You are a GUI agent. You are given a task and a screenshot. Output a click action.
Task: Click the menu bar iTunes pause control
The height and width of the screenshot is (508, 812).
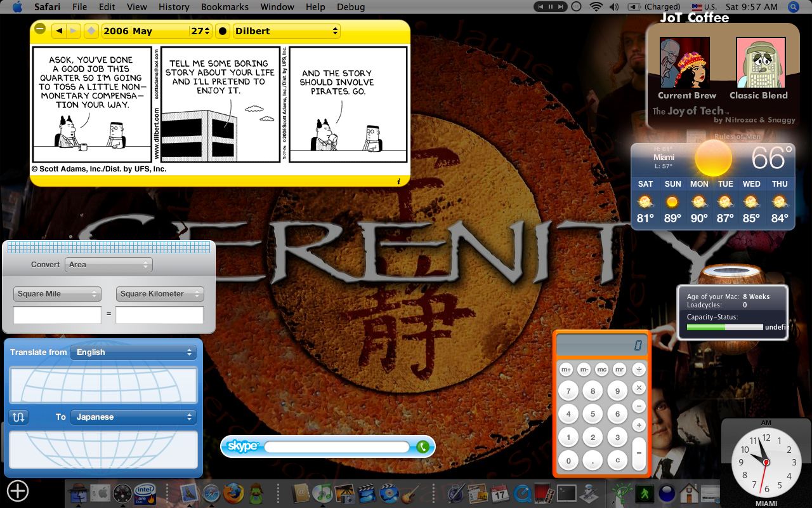click(551, 7)
